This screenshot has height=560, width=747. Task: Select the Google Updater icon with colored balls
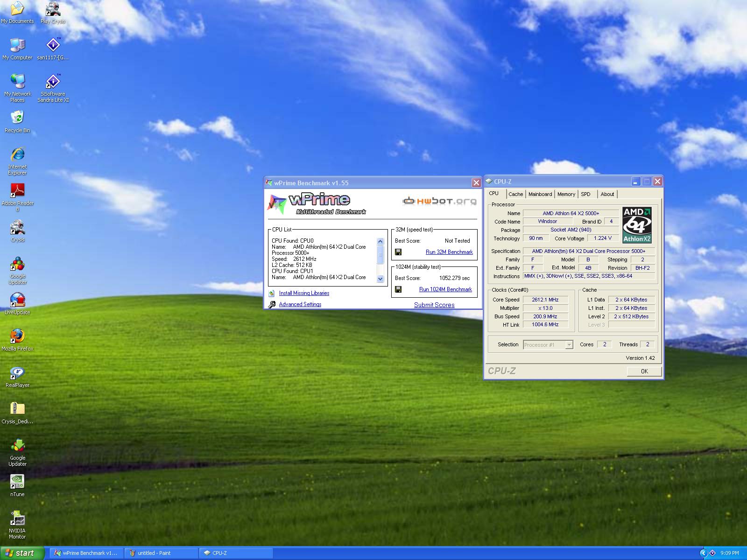pyautogui.click(x=17, y=270)
